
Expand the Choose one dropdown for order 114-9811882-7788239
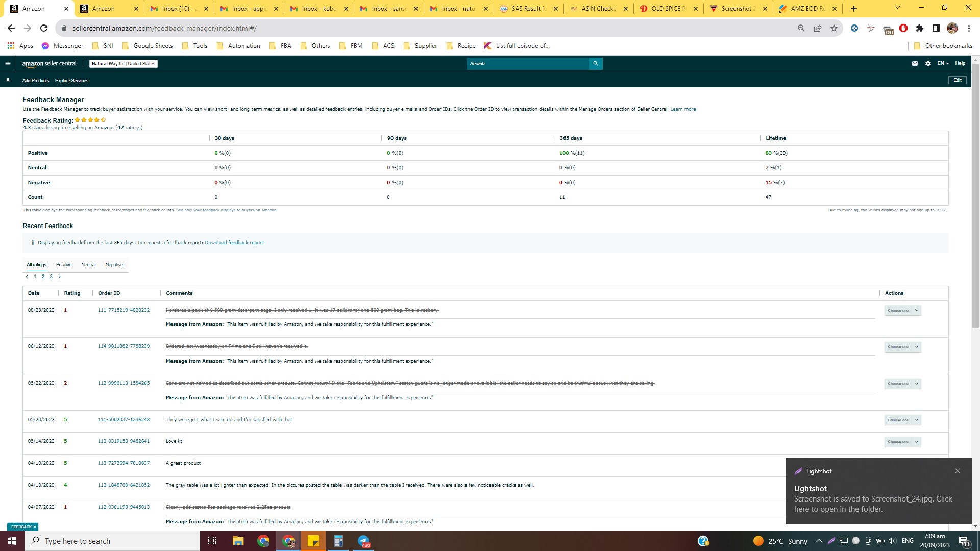click(x=902, y=347)
